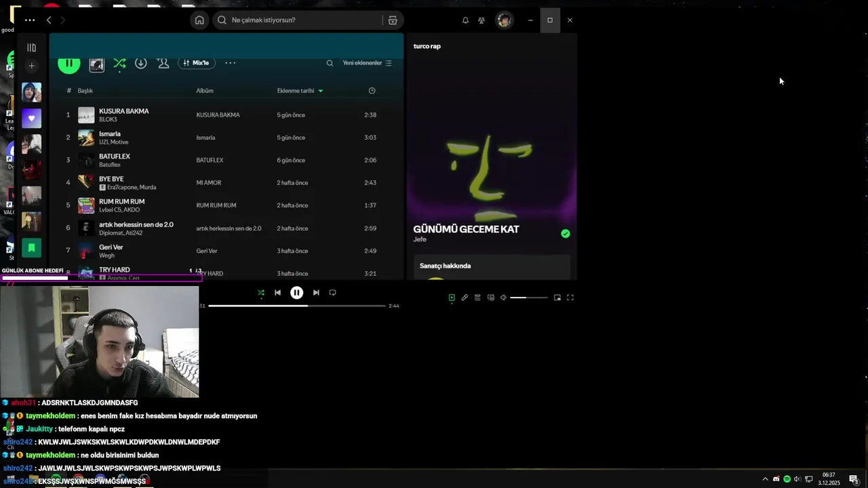Image resolution: width=868 pixels, height=488 pixels.
Task: Seek on the song progress bar
Action: tap(297, 306)
